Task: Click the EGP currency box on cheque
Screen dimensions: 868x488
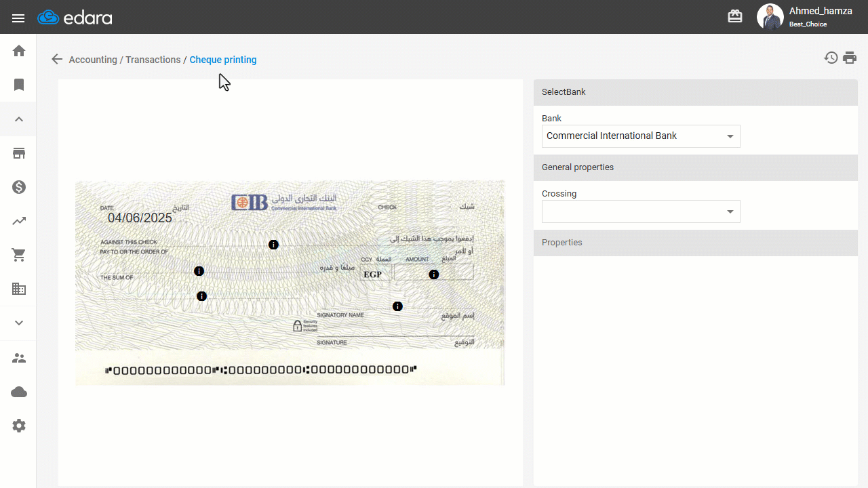Action: click(x=376, y=274)
